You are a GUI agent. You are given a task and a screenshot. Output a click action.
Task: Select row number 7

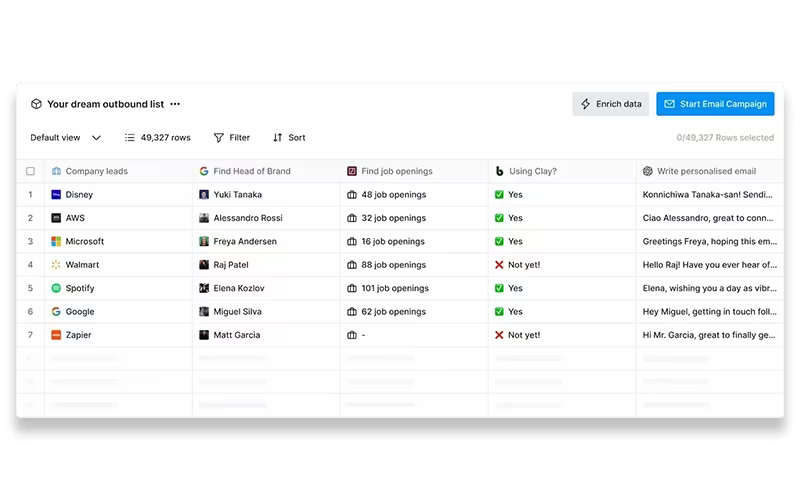31,335
